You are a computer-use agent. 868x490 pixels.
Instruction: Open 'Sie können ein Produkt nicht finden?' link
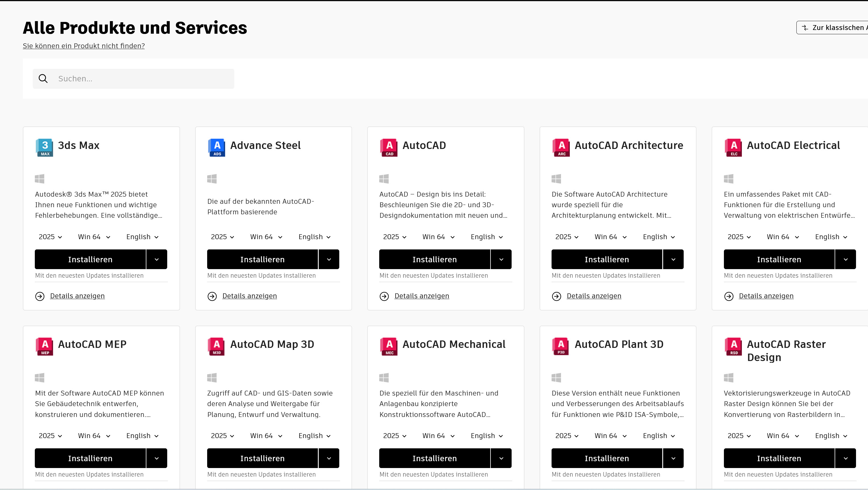(84, 46)
